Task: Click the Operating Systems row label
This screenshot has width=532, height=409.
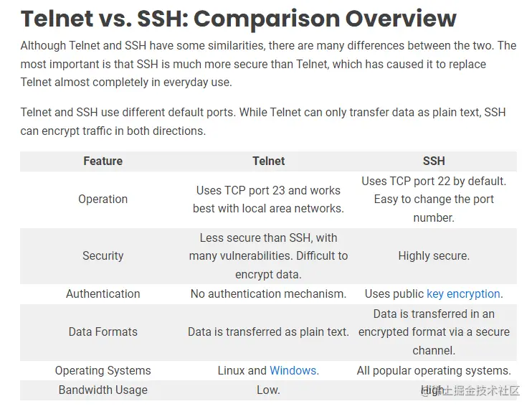Action: (103, 370)
